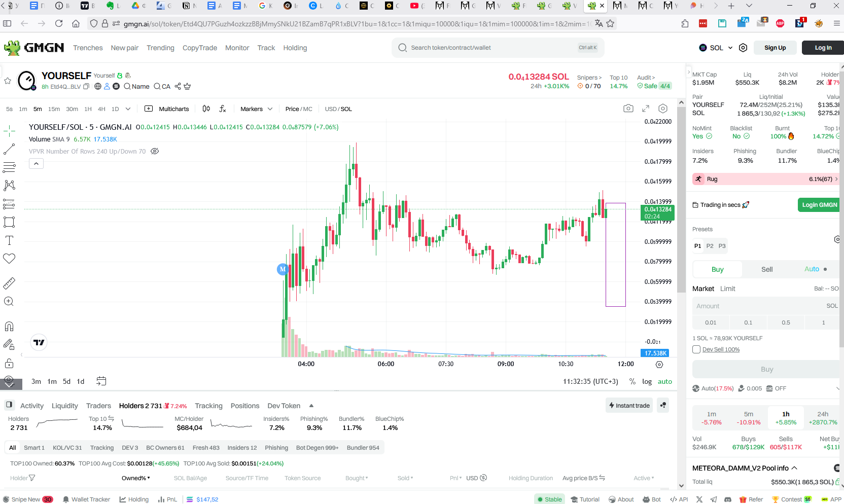Screen dimensions: 844x504
Task: Toggle VPVR indicator visibility eye icon
Action: (x=155, y=151)
